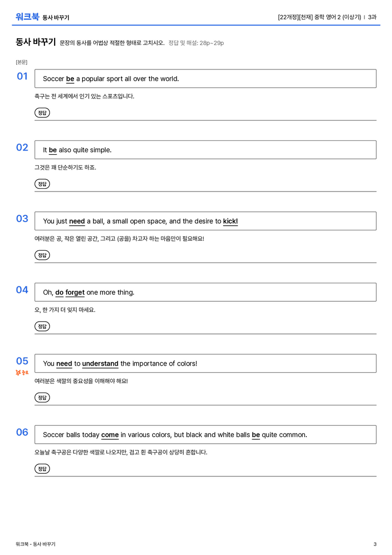Click the blue 워크북 logo header

tap(27, 17)
